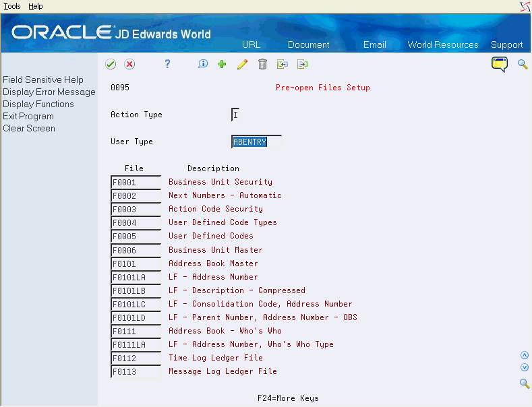Viewport: 532px width, 407px height.
Task: Select Display Functions
Action: 38,104
